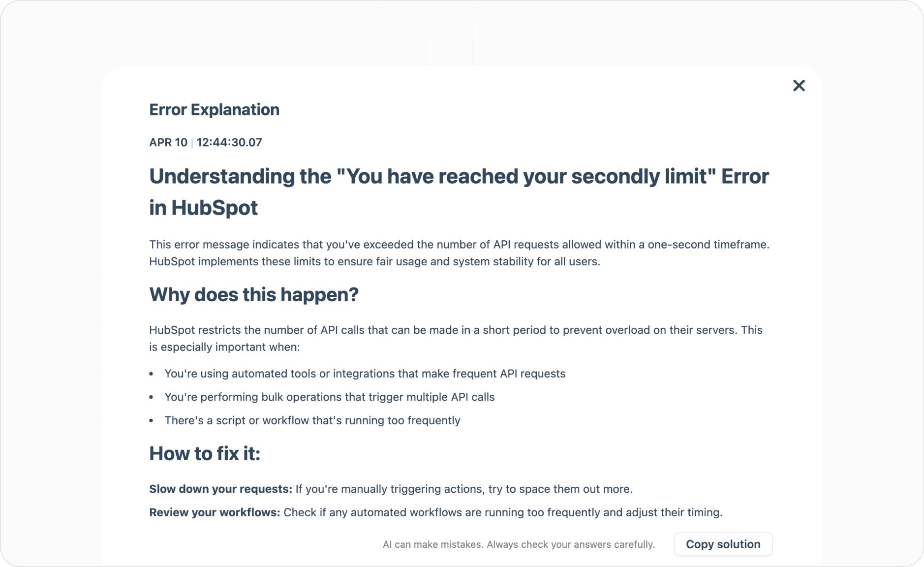Select the APR 10 date label
This screenshot has height=567, width=924.
(168, 143)
